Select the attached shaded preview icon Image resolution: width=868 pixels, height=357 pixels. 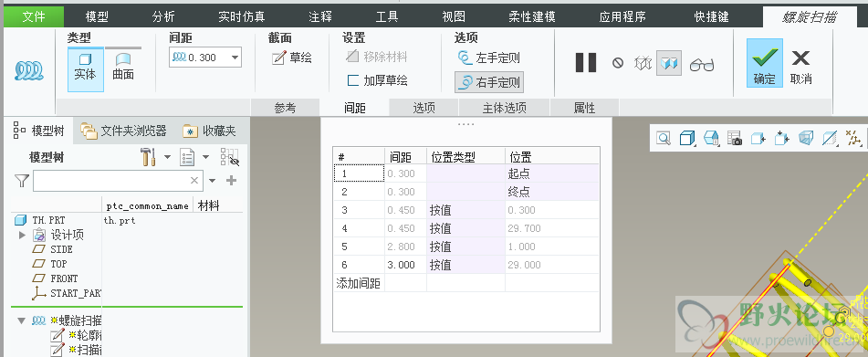[x=669, y=63]
